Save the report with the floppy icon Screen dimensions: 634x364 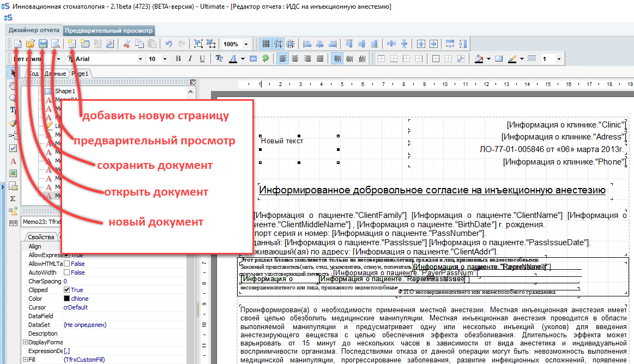pos(43,44)
